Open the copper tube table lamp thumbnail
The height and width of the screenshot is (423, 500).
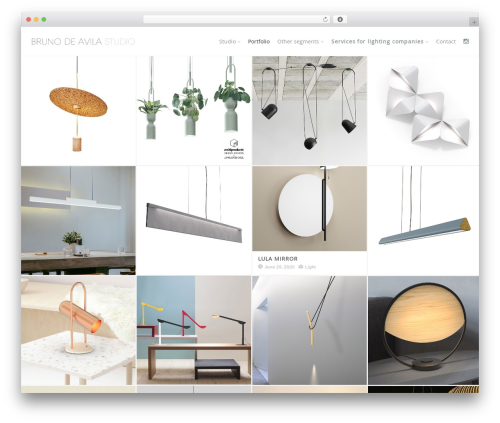click(78, 330)
